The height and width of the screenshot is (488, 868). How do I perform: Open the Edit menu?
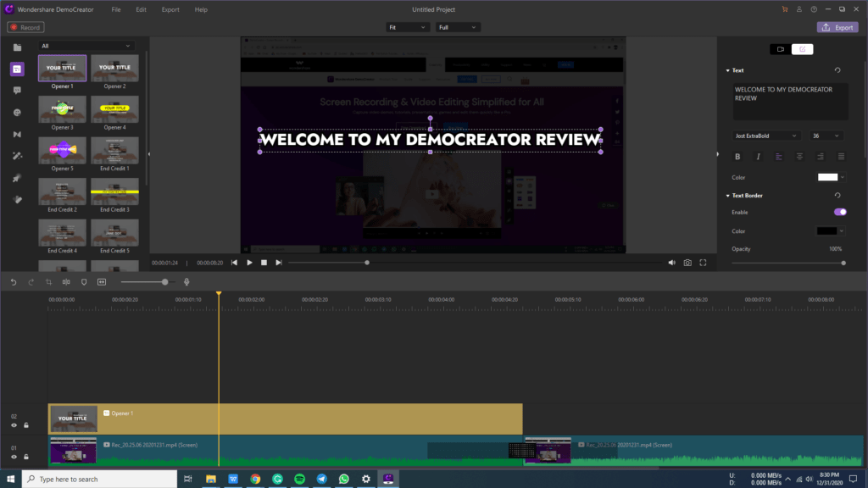click(142, 9)
